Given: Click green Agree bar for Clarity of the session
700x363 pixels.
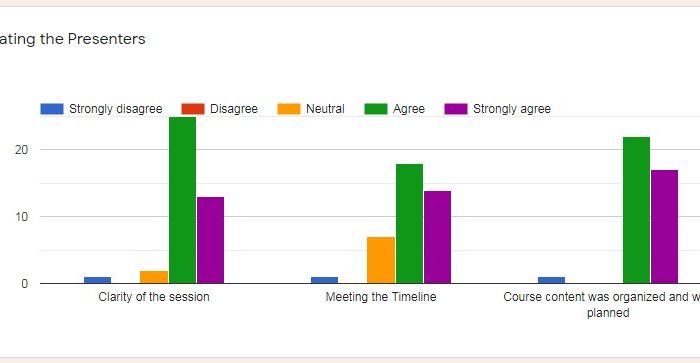Looking at the screenshot, I should pos(182,200).
